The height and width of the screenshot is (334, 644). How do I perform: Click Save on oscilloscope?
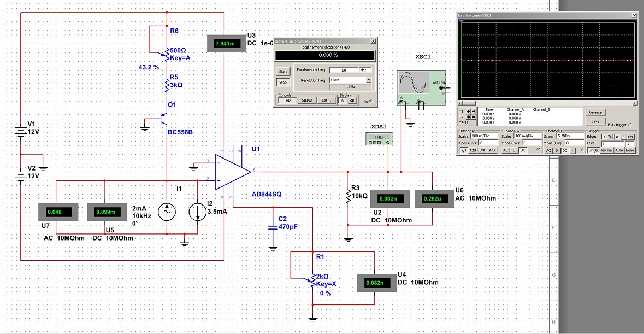click(595, 121)
